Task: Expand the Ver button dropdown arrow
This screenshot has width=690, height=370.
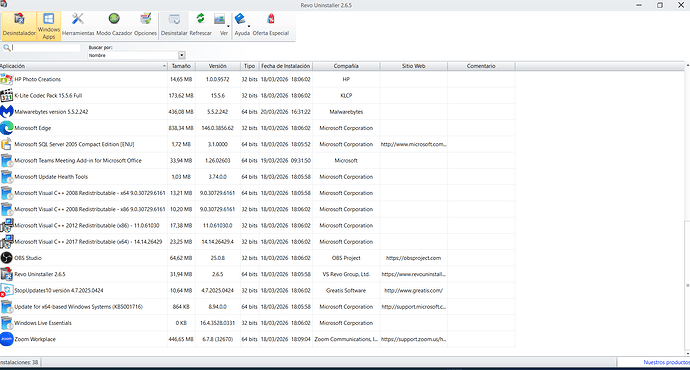Action: (x=228, y=26)
